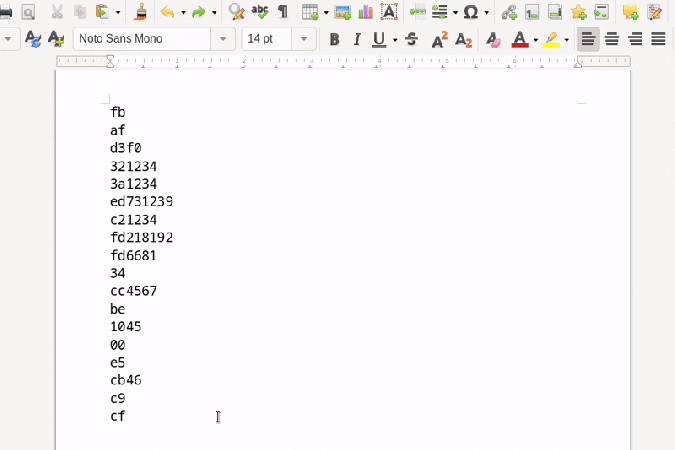Image resolution: width=675 pixels, height=450 pixels.
Task: Expand the special character dropdown arrow
Action: (486, 13)
